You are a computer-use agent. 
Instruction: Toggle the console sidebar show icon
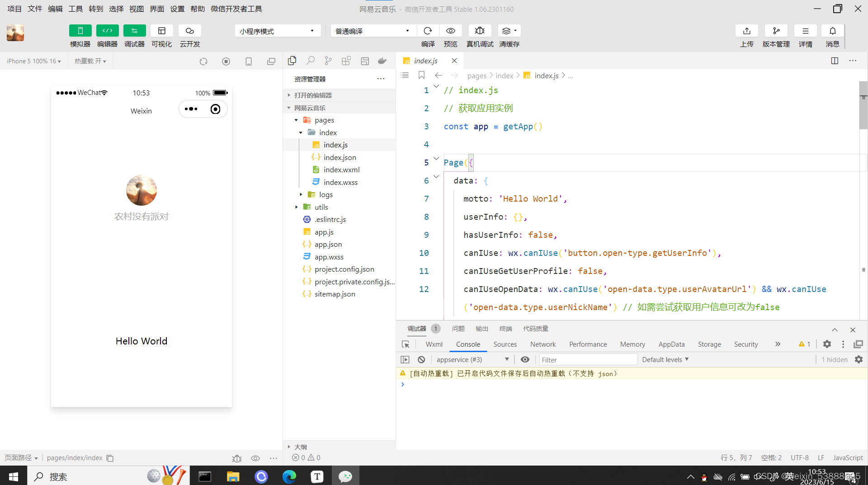coord(405,360)
